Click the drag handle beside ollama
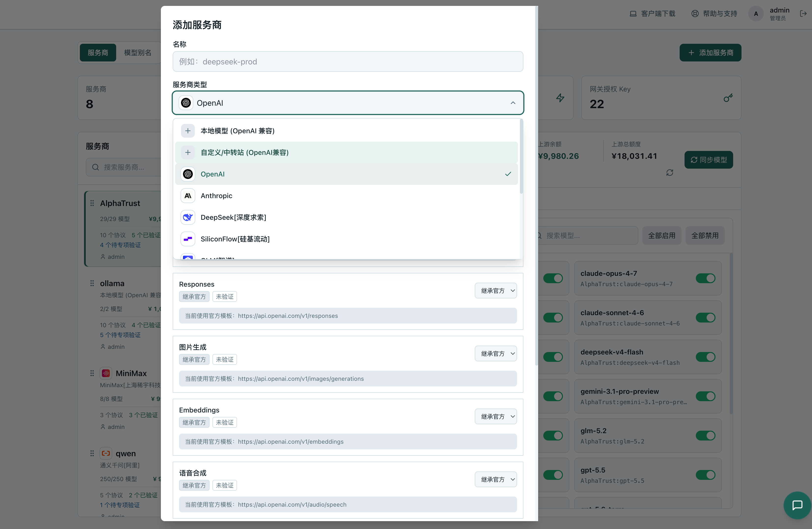The image size is (812, 529). [92, 283]
